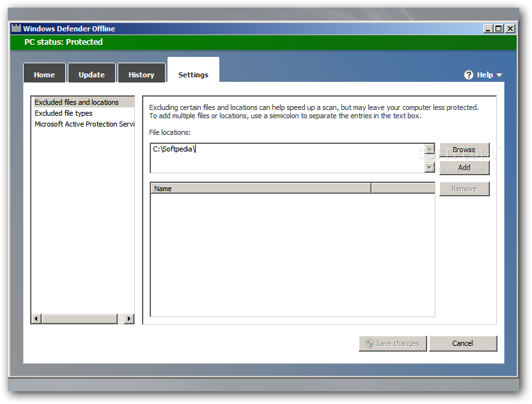Click the Browse button
Screen dimensions: 532x404
click(464, 150)
